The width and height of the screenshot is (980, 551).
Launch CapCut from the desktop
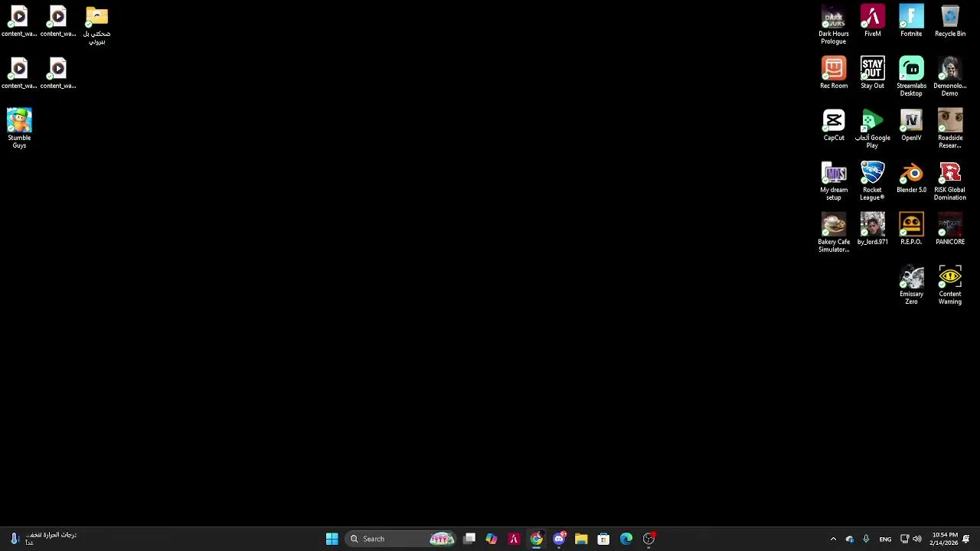pyautogui.click(x=833, y=125)
